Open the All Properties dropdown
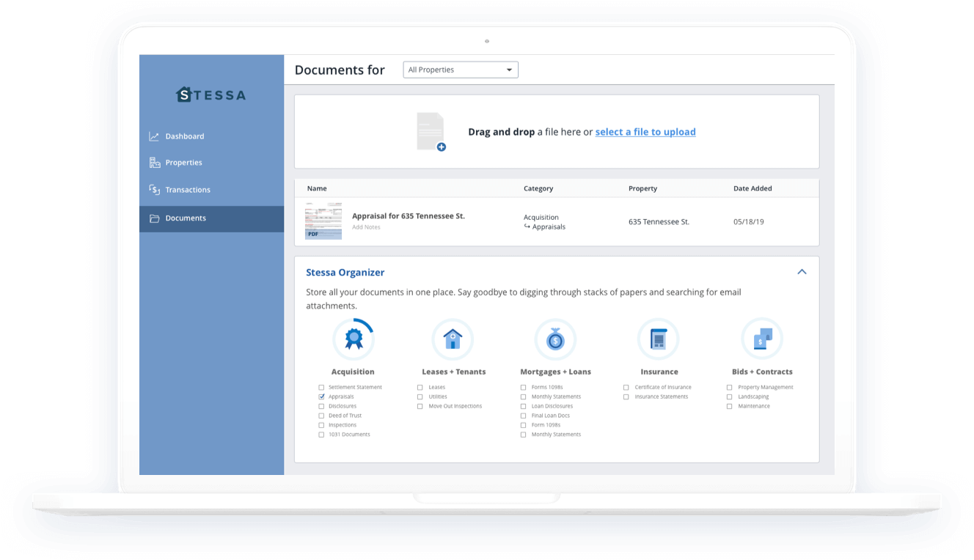Viewport: 974px width, 560px height. point(461,70)
